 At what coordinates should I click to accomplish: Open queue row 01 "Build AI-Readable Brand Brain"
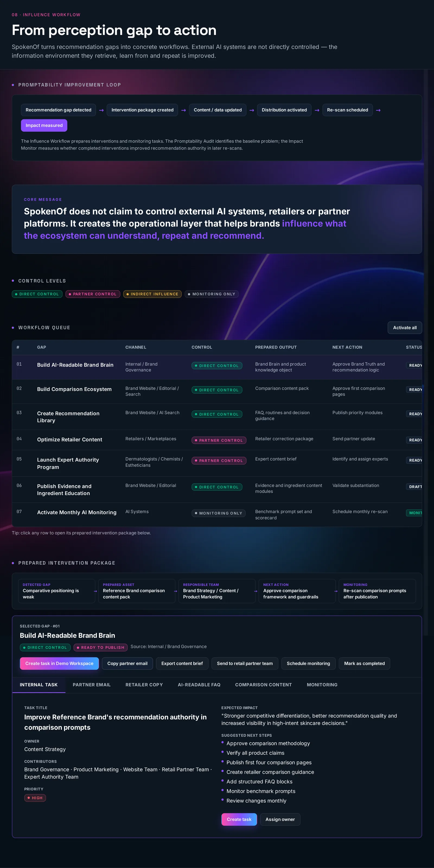point(217,367)
